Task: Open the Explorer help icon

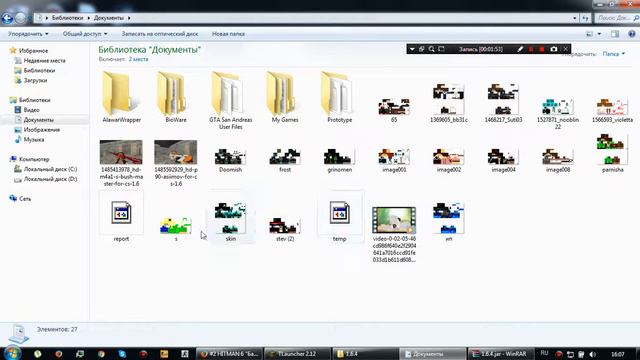Action: click(x=631, y=34)
